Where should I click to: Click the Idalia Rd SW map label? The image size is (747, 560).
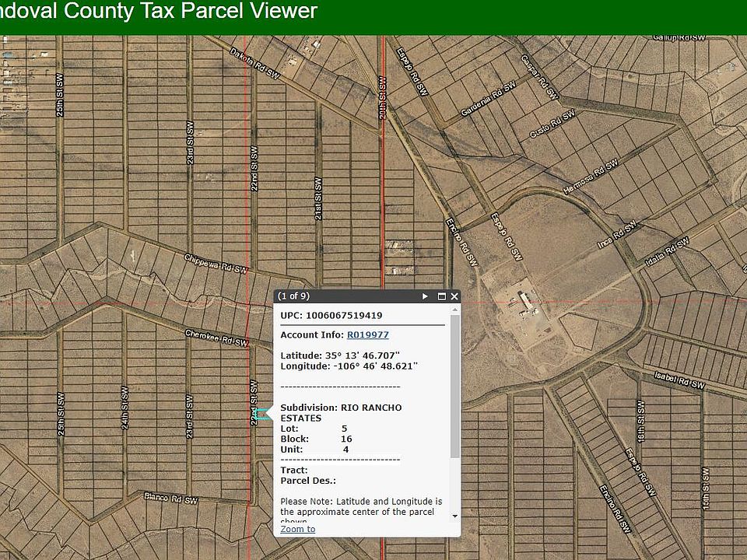click(668, 252)
